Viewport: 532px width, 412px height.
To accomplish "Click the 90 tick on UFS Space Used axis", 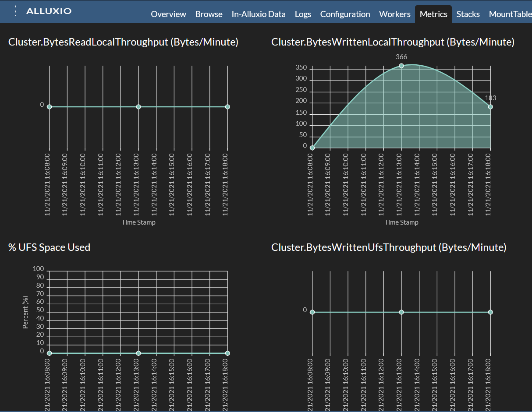I will 40,277.
